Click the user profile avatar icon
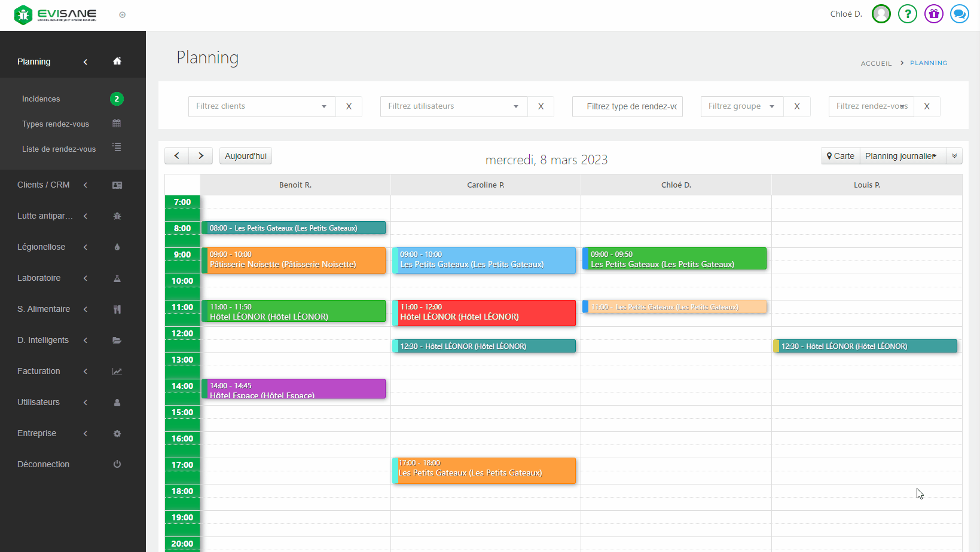The image size is (980, 552). (881, 14)
